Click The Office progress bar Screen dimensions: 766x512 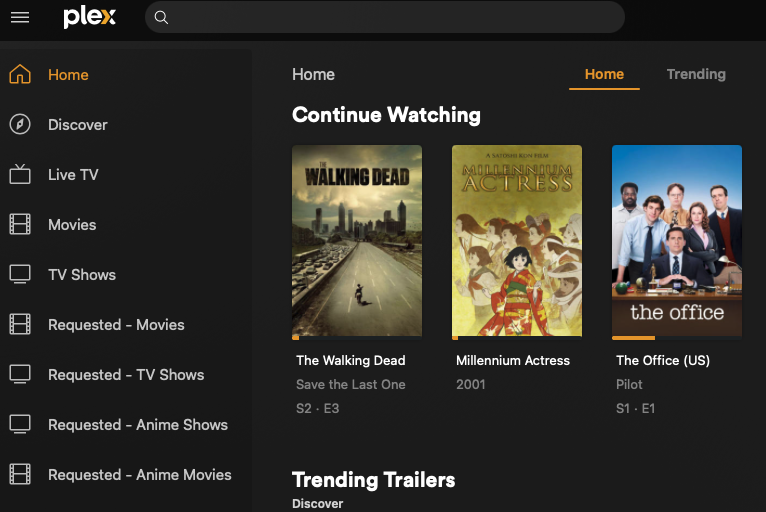[677, 338]
